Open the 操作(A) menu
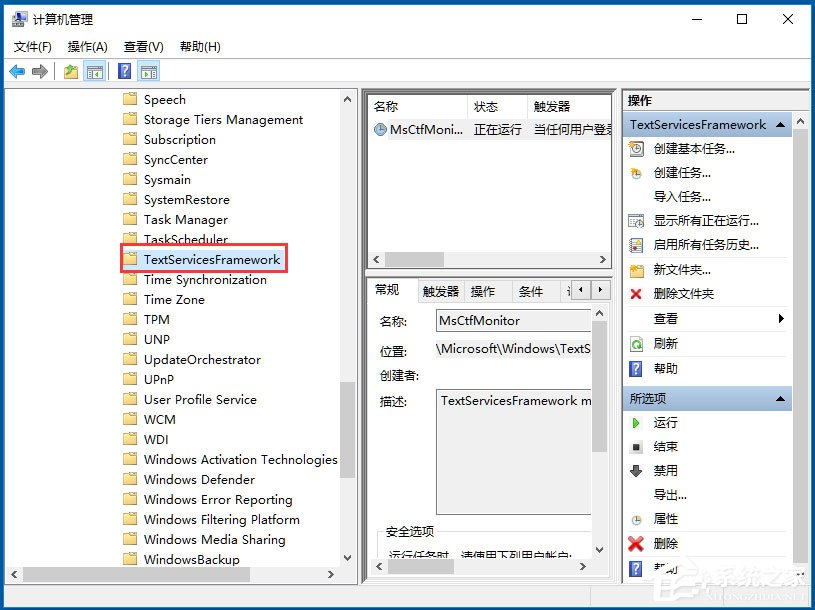 tap(86, 46)
